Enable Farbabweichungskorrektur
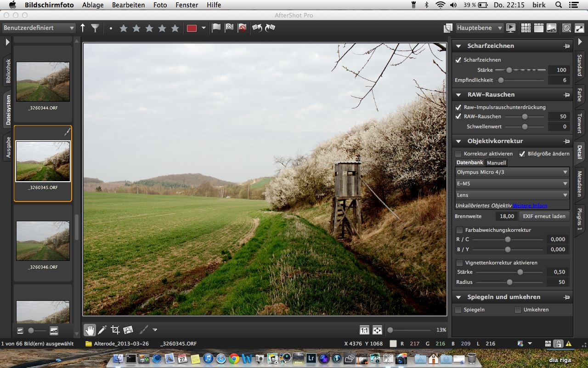Screen dimensions: 588x368 point(459,230)
